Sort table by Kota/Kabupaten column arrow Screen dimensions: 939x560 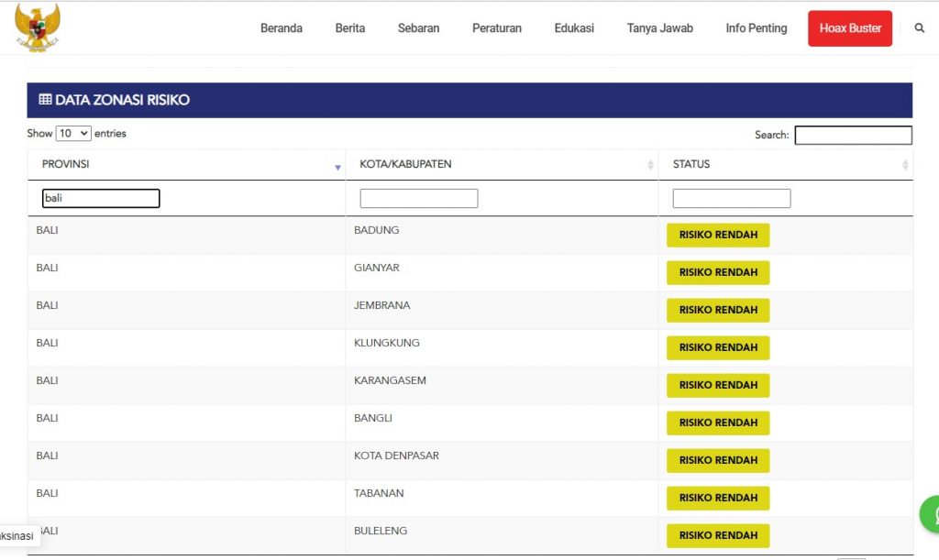[x=649, y=165]
